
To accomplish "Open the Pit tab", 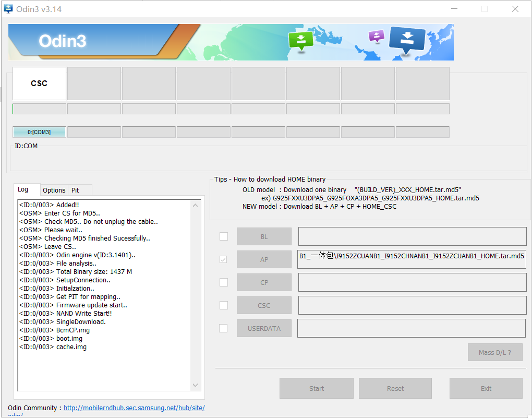I will 80,190.
